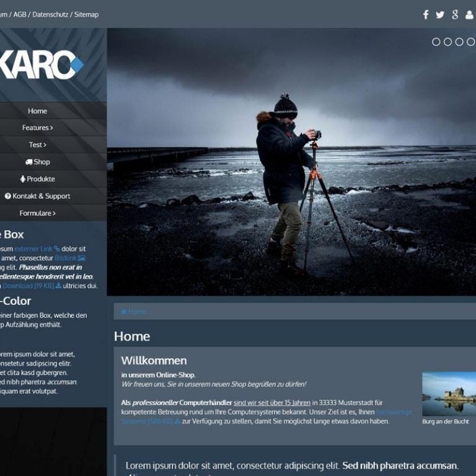The height and width of the screenshot is (476, 476).
Task: Click the home icon in the breadcrumb
Action: click(124, 312)
